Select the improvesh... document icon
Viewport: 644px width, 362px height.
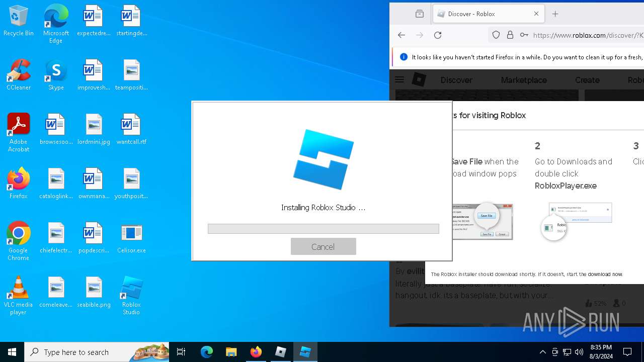point(93,75)
